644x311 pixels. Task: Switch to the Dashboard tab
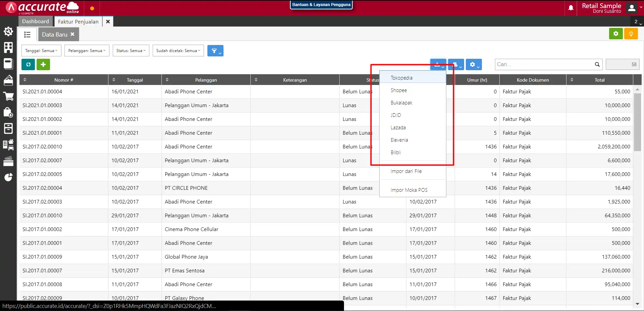pos(35,21)
